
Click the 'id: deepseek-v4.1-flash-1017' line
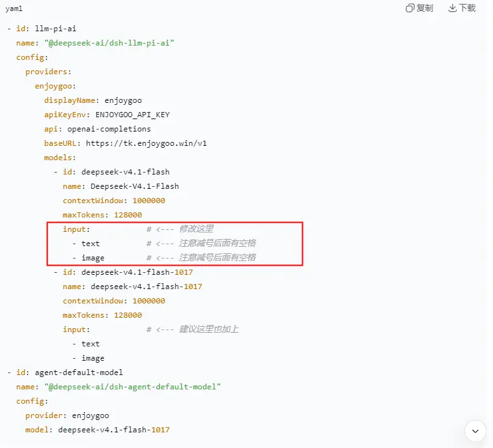[128, 272]
